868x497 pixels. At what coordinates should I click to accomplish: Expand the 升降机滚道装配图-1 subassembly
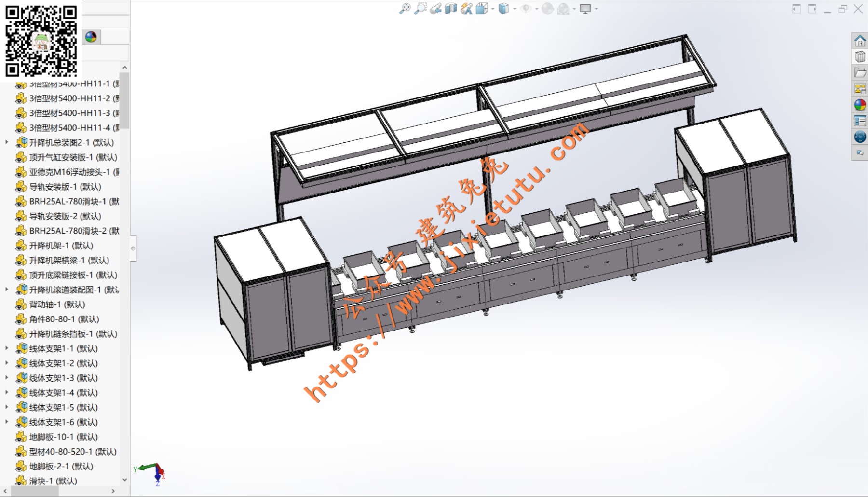(x=7, y=290)
